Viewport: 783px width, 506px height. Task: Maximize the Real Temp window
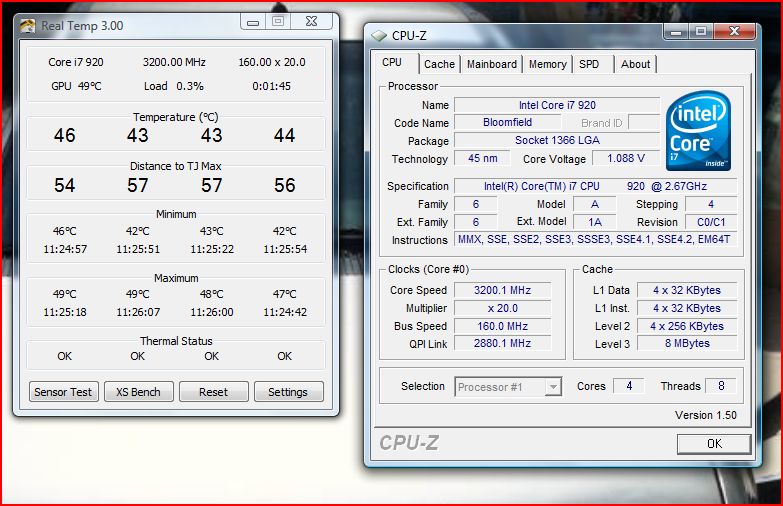click(278, 21)
